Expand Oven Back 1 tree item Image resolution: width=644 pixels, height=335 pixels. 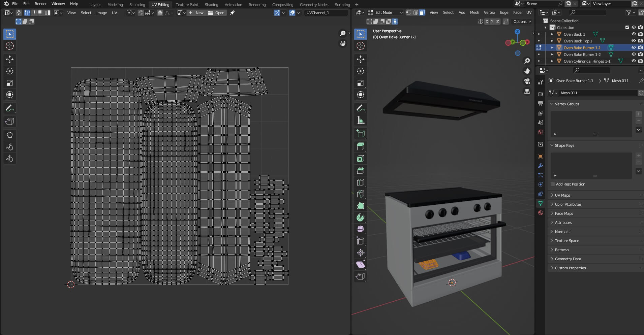coord(552,34)
